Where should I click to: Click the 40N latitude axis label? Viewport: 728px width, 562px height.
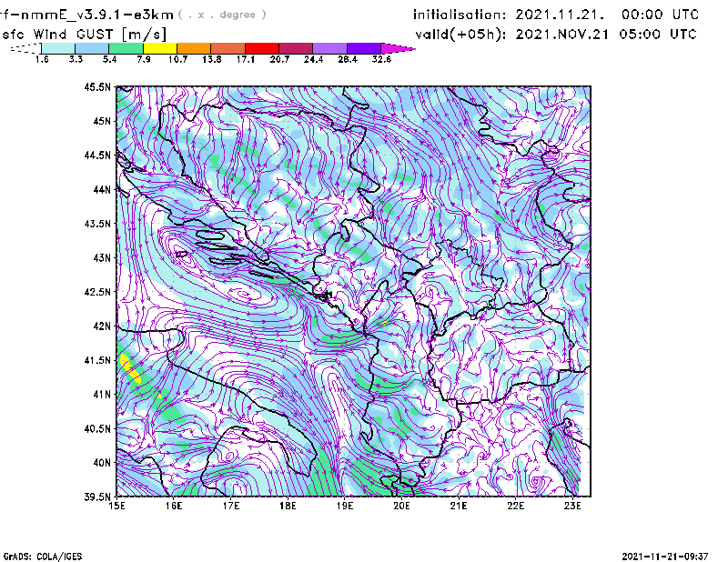click(102, 463)
